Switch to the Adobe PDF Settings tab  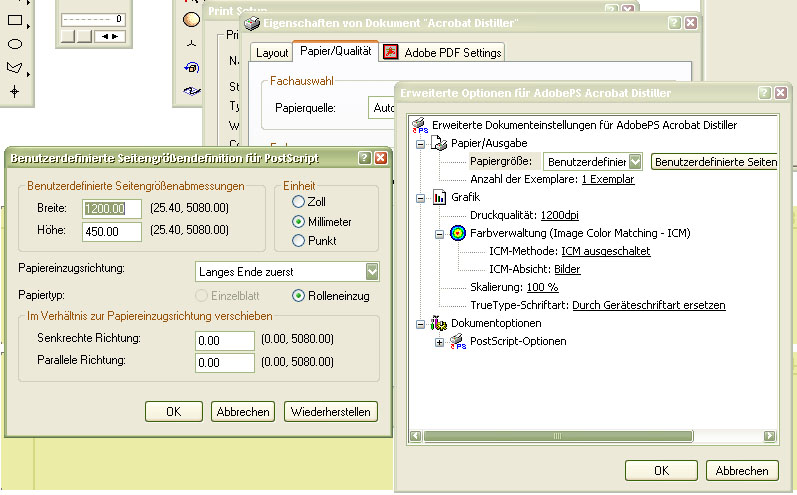442,52
